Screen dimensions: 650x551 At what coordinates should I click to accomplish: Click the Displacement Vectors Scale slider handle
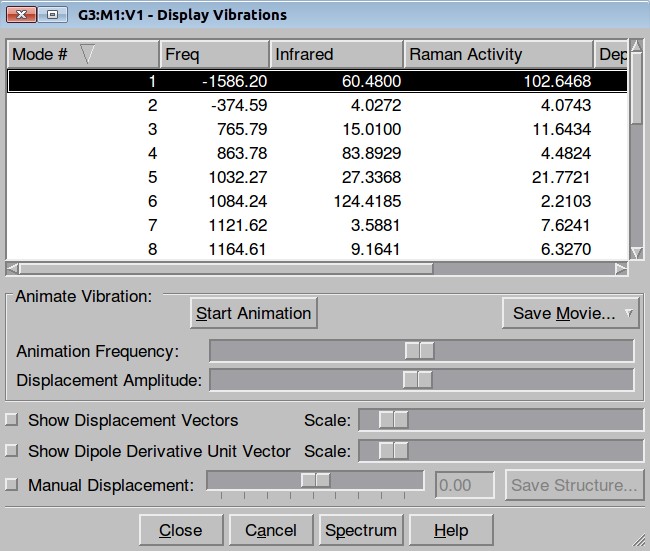pyautogui.click(x=393, y=420)
